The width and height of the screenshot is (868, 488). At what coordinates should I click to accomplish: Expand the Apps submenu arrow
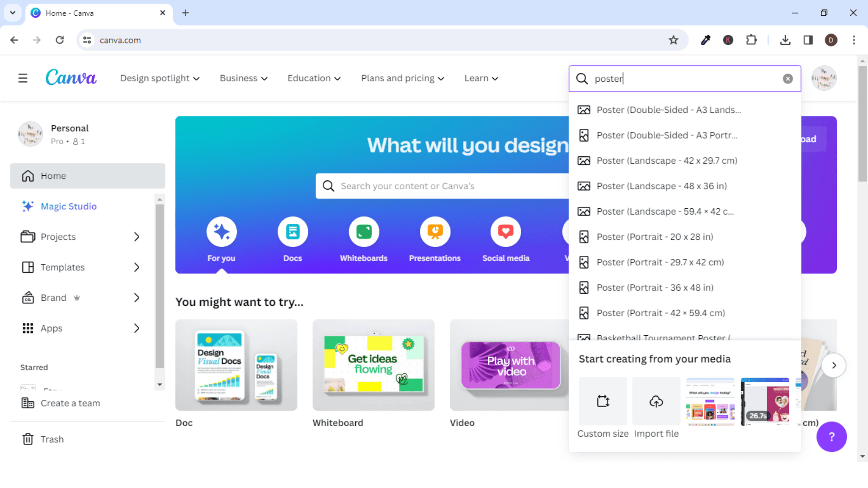(137, 328)
